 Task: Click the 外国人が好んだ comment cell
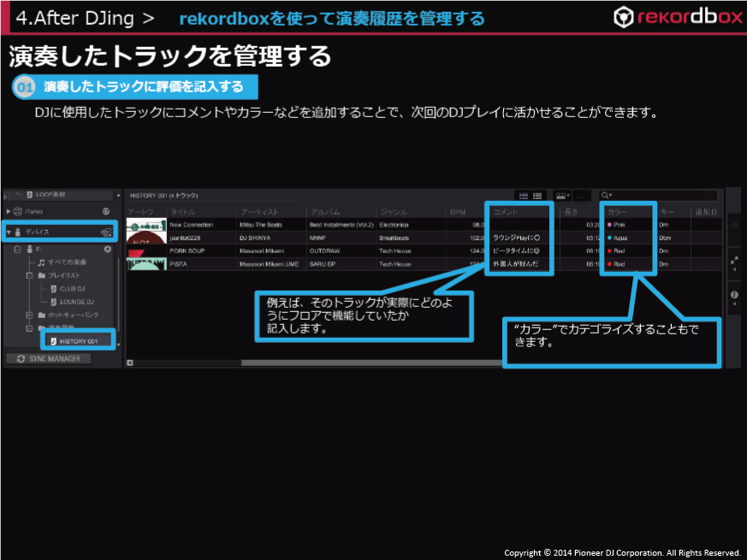[x=515, y=264]
